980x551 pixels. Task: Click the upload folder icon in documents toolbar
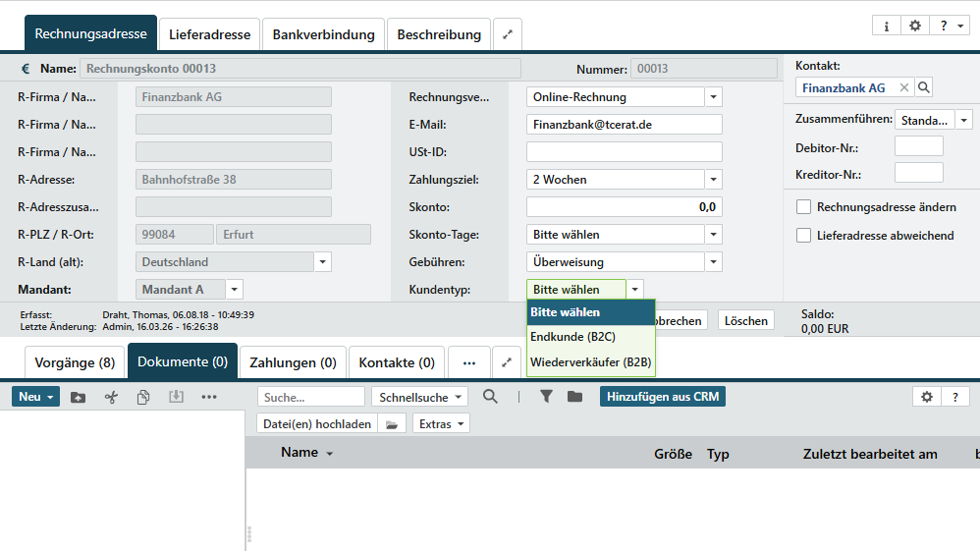point(79,397)
